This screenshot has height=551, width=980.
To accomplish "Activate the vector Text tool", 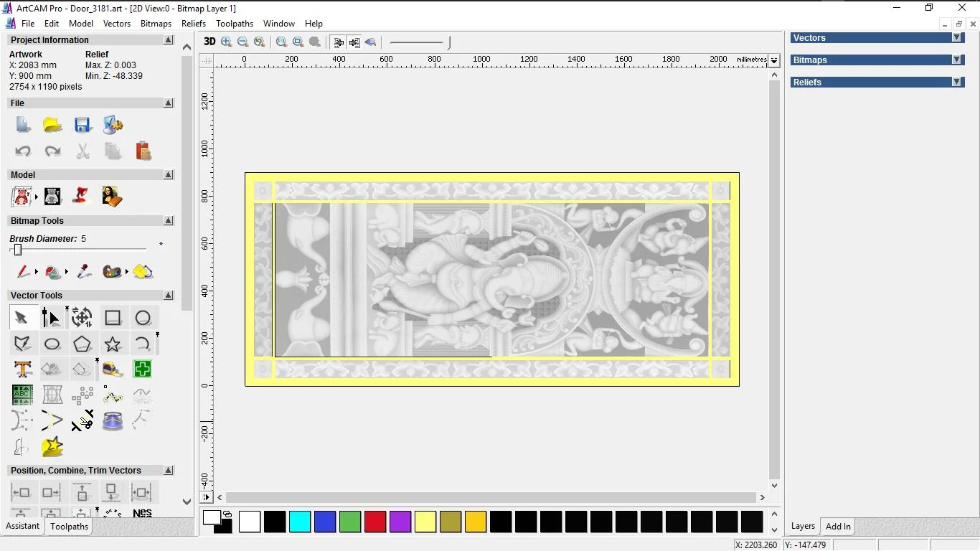I will [x=23, y=369].
